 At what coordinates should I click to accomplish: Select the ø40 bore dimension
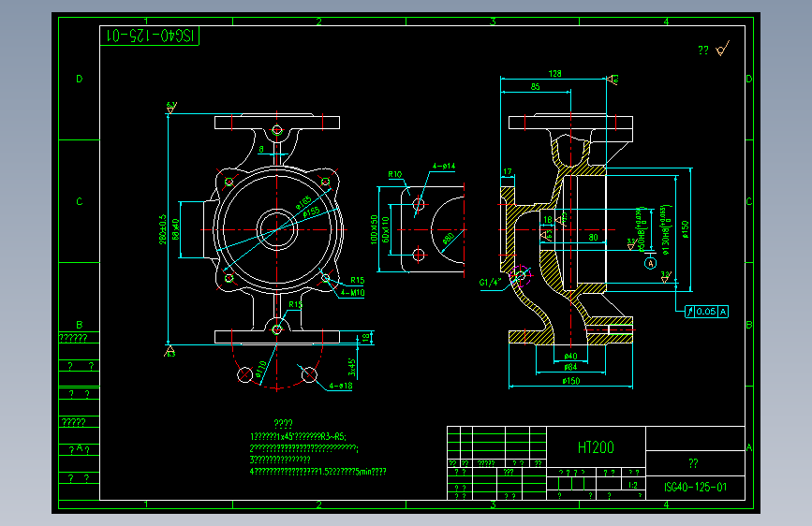pyautogui.click(x=570, y=356)
